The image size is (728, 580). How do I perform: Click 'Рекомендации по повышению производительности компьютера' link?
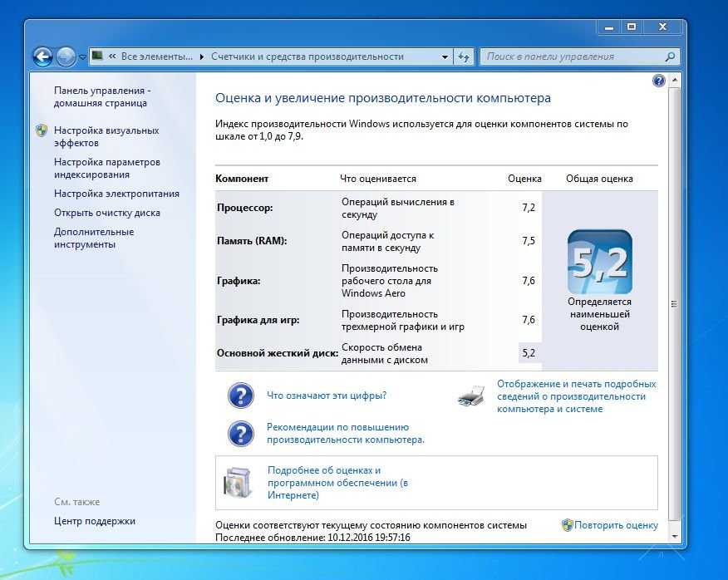point(346,433)
